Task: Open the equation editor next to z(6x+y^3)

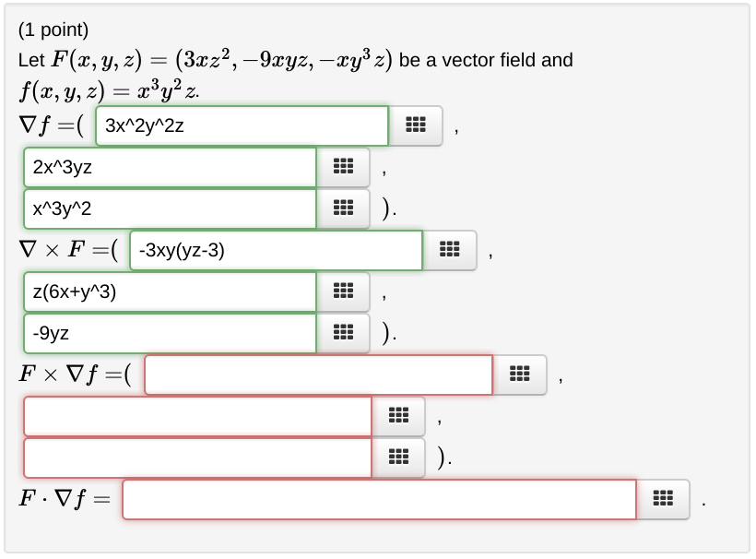Action: click(342, 291)
